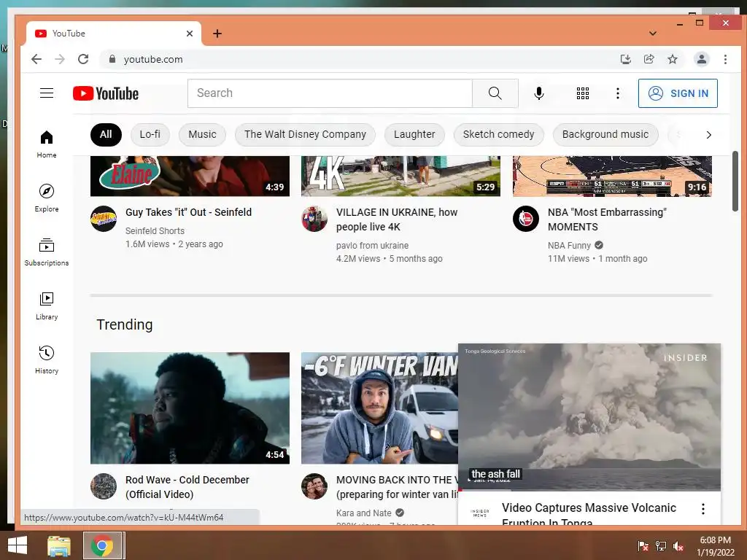747x560 pixels.
Task: Open the Chrome three-dot menu
Action: [x=725, y=59]
